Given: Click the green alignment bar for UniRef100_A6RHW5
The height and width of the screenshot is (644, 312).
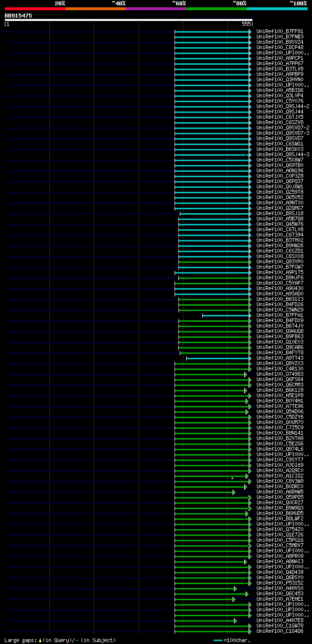Looking at the screenshot, I should (204, 492).
